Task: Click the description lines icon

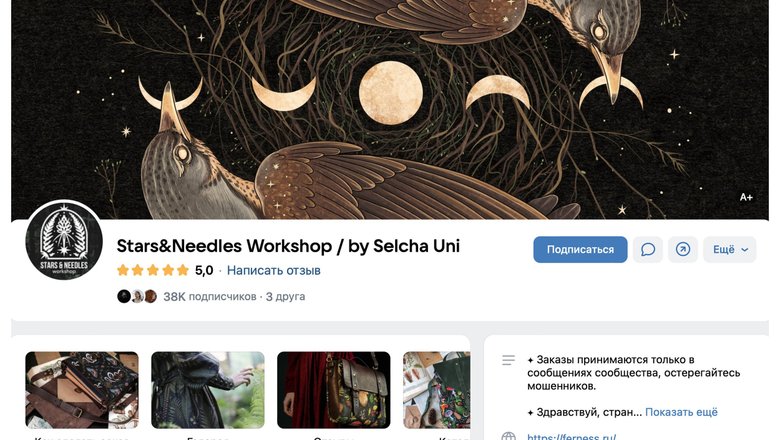Action: pos(508,360)
